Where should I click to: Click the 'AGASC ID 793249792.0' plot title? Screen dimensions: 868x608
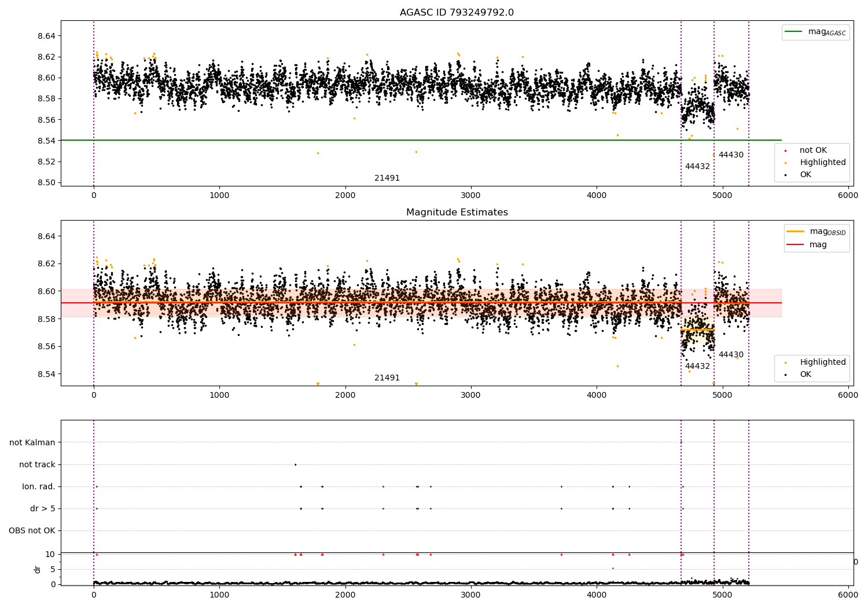tap(457, 13)
